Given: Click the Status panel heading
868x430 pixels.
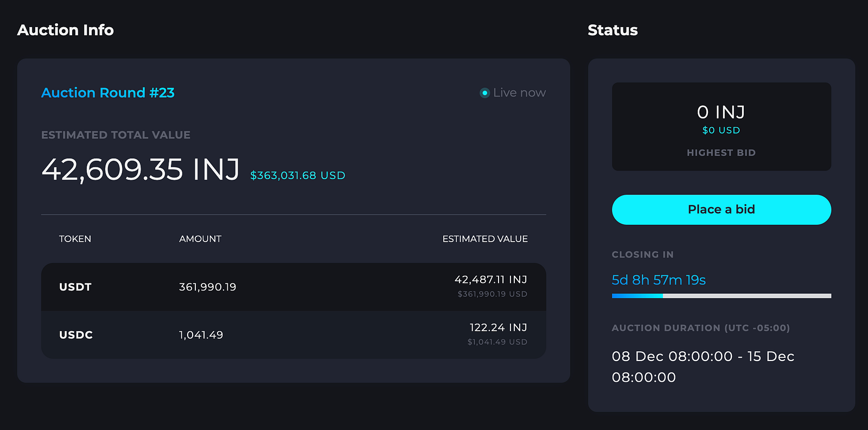Looking at the screenshot, I should coord(612,30).
